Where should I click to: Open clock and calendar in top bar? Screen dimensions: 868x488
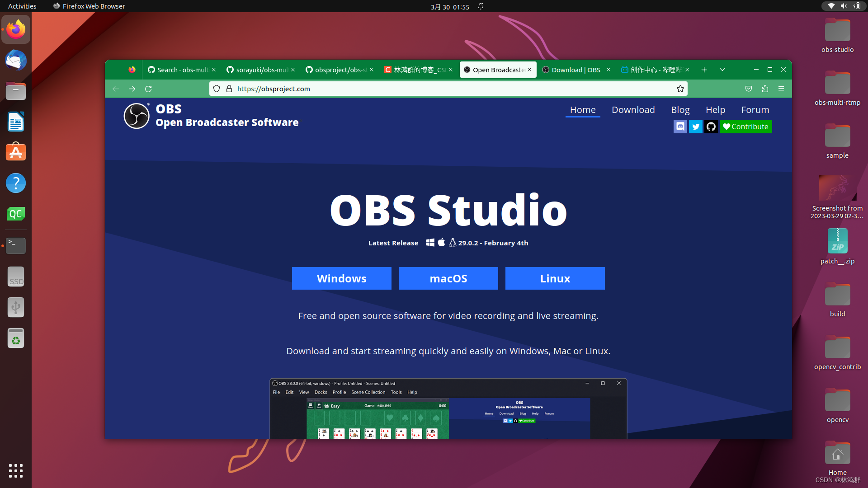click(x=450, y=7)
